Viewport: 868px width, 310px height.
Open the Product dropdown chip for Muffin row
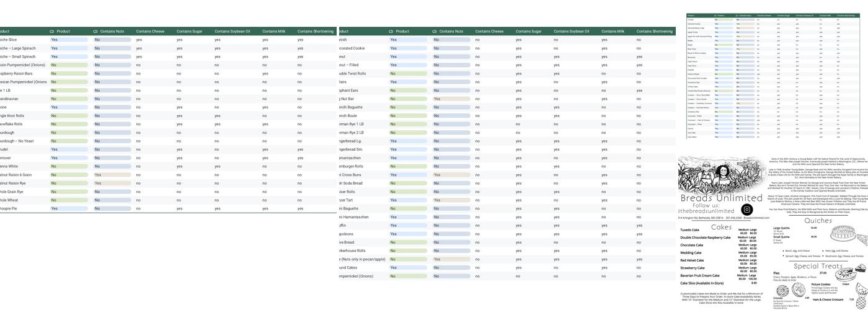[408, 226]
